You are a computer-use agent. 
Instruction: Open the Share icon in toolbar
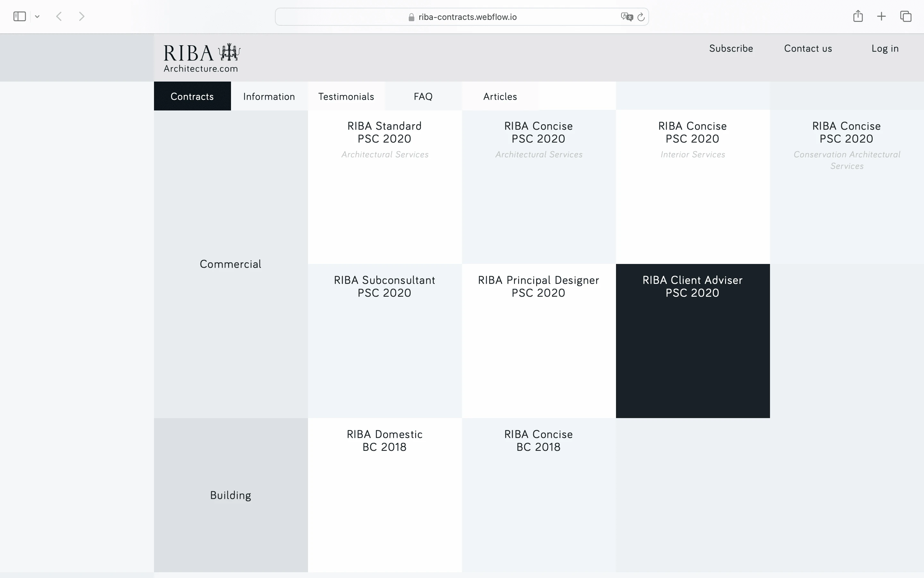click(x=858, y=16)
